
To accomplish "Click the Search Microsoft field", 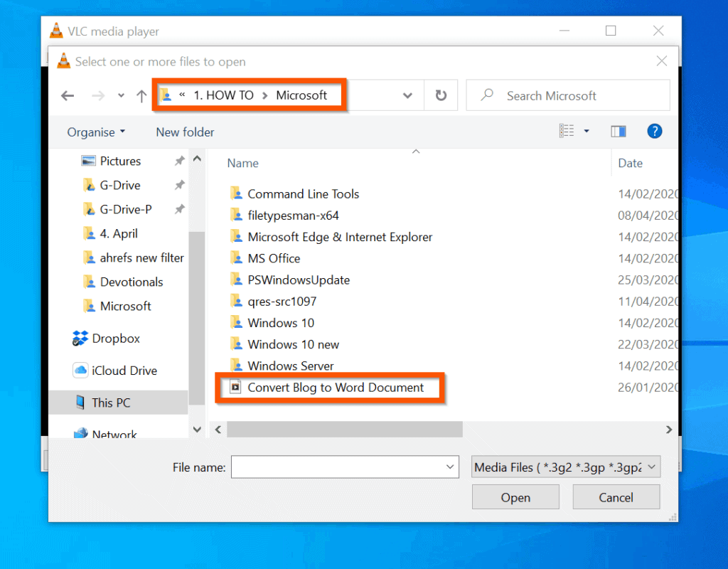I will point(568,96).
